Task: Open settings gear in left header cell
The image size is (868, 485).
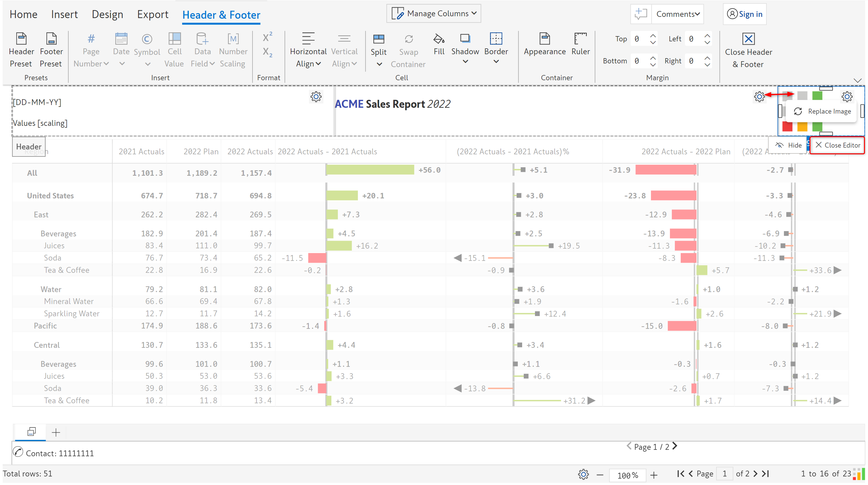Action: point(316,97)
